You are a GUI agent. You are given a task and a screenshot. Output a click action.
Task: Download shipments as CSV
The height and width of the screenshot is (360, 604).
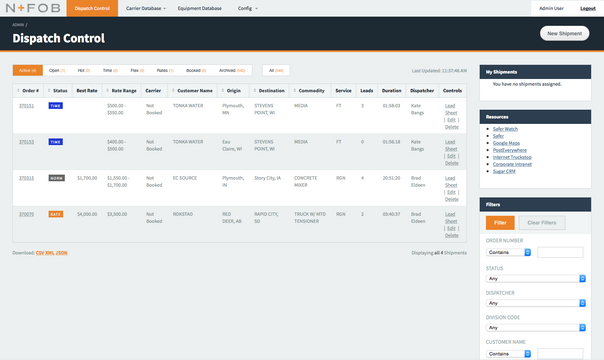[40, 253]
